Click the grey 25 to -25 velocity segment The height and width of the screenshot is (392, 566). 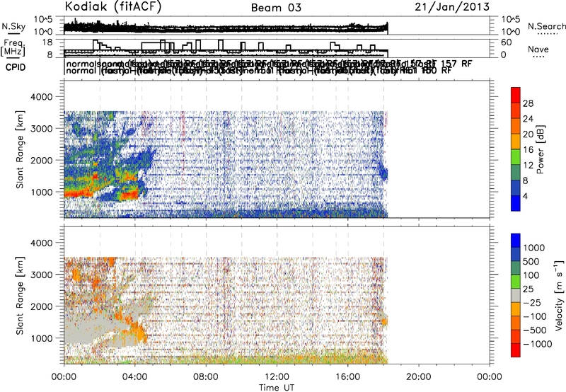click(516, 295)
